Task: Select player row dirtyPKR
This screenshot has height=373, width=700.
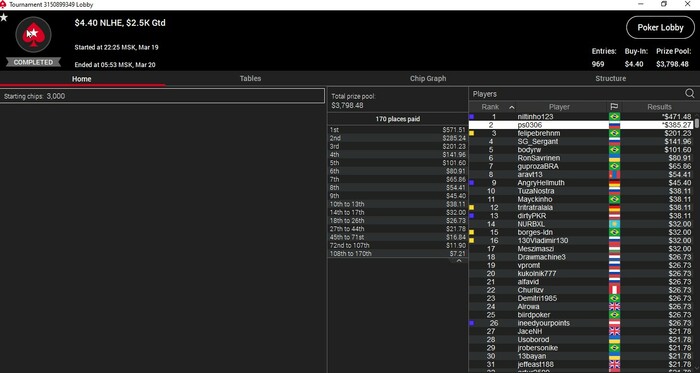Action: 582,216
